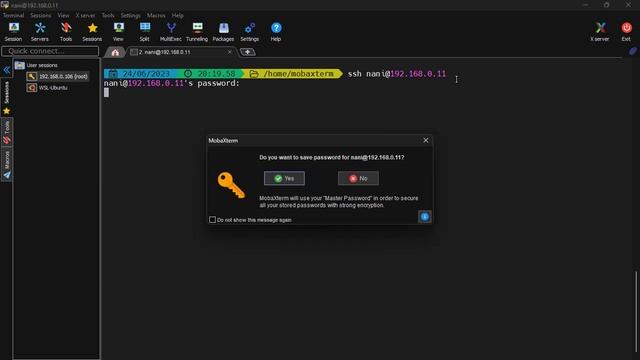Open the Settings gear toolbar icon
The height and width of the screenshot is (360, 640).
coord(249,32)
